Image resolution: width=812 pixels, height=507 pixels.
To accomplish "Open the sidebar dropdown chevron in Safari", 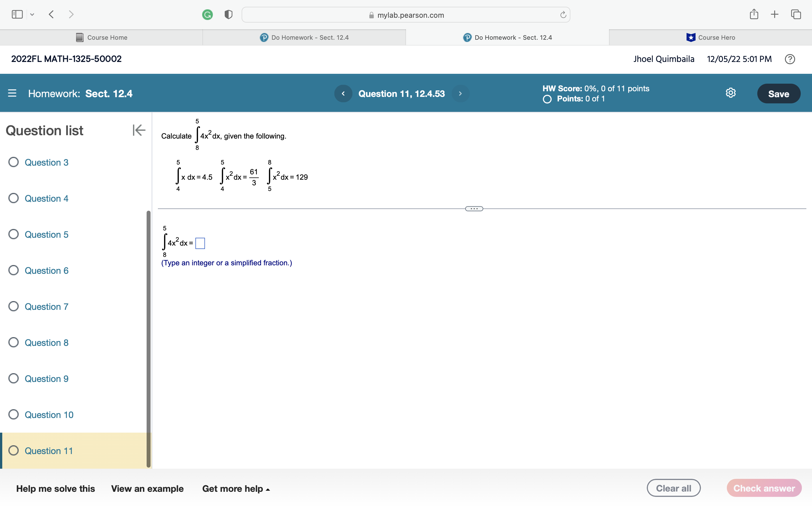I will (x=32, y=14).
